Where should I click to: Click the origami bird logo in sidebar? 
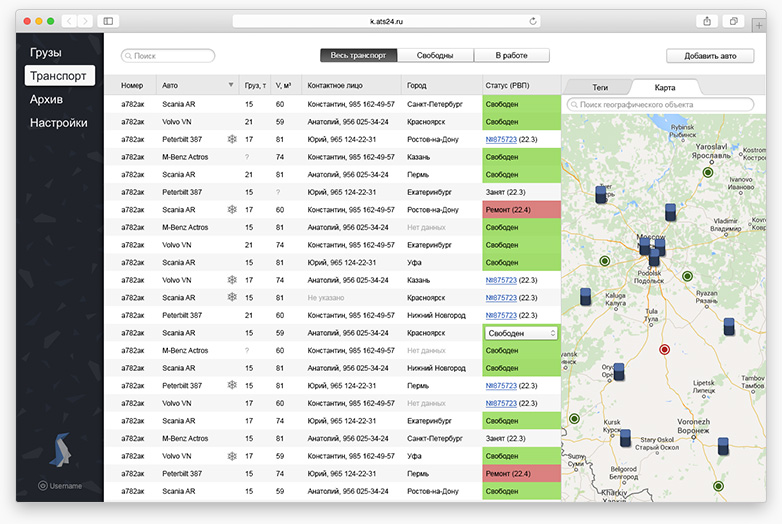[60, 450]
